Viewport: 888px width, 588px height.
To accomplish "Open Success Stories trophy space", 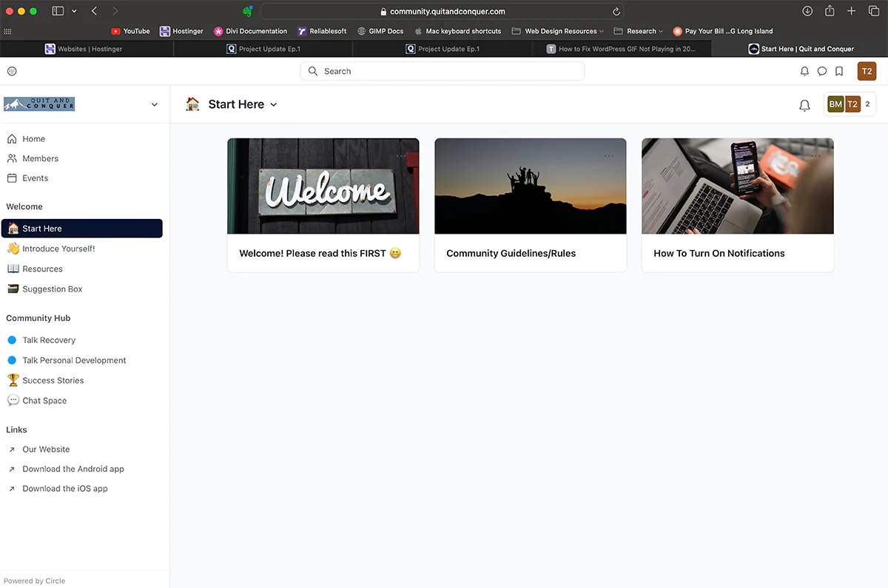I will tap(53, 380).
